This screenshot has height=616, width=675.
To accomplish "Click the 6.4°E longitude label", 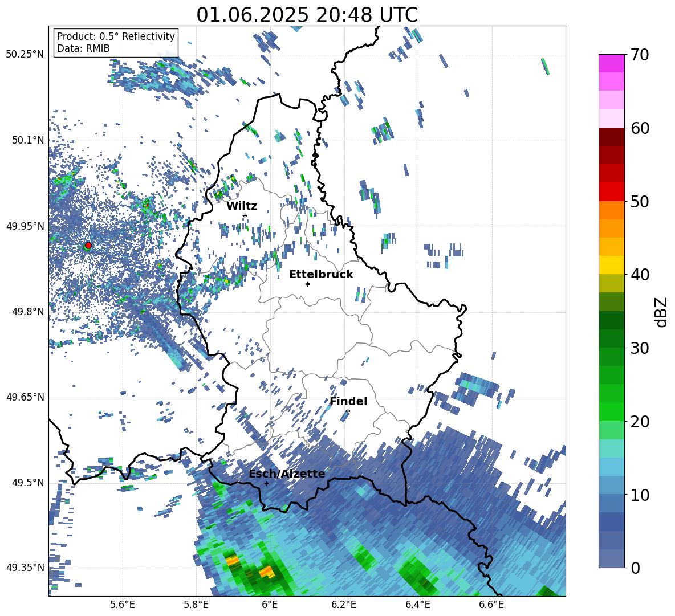I will [x=417, y=605].
